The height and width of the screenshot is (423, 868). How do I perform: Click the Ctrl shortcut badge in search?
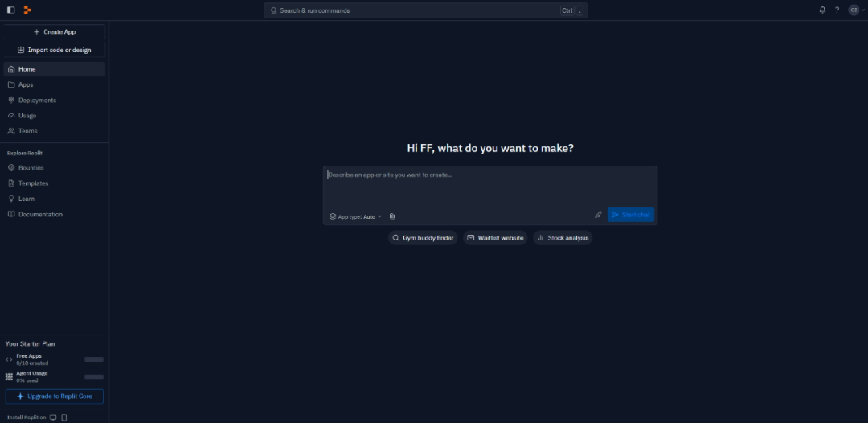[x=567, y=10]
